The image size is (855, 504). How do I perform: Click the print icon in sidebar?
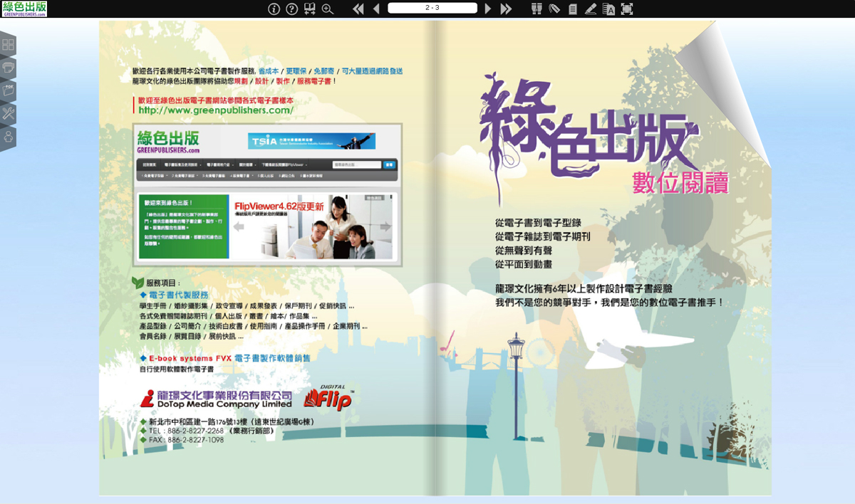pyautogui.click(x=8, y=68)
